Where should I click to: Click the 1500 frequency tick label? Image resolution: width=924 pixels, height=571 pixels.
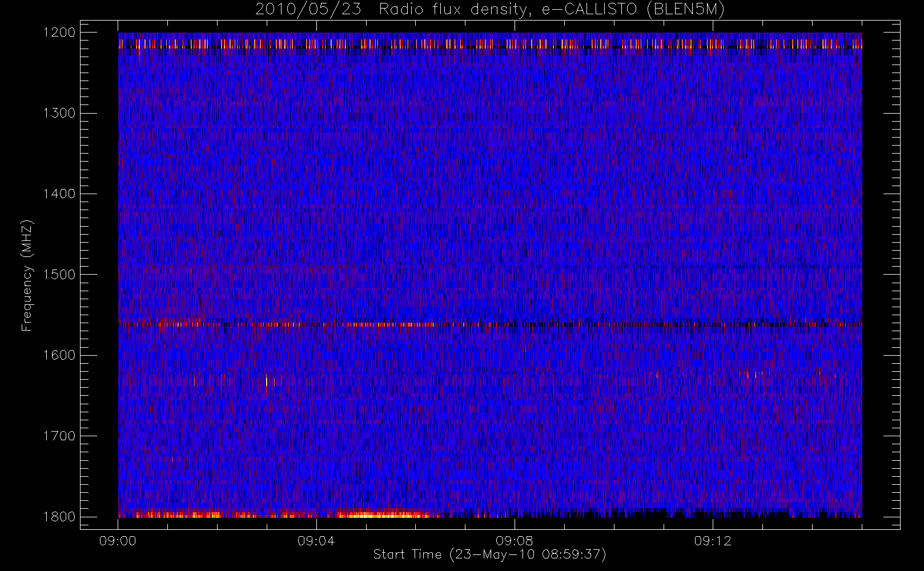tap(59, 275)
